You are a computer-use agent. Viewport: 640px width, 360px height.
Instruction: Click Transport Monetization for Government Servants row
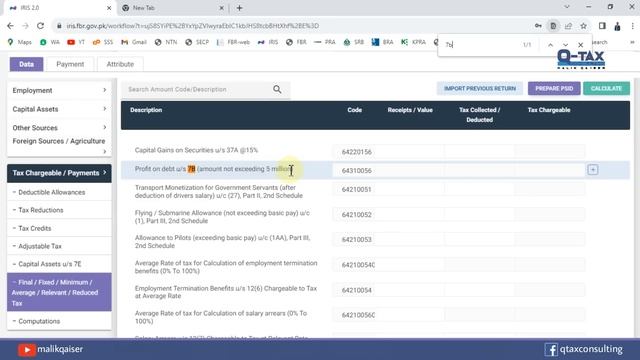(375, 191)
